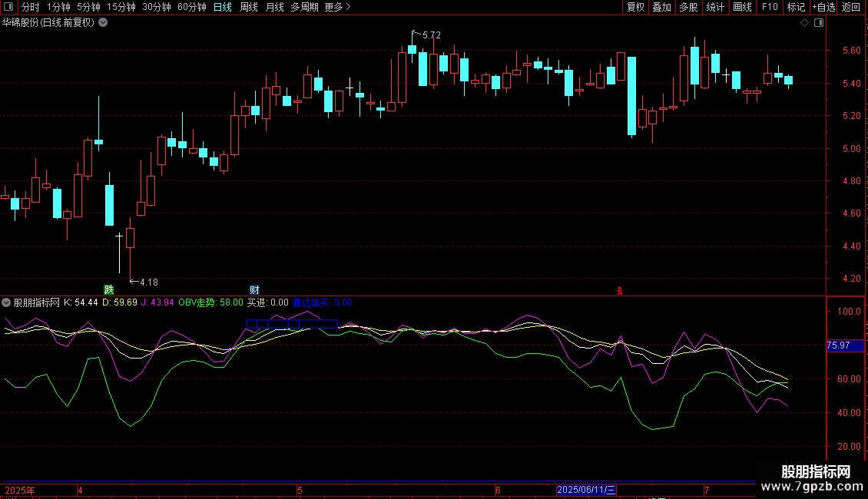Open the 股朋指标网 indicator dropdown arrow

pos(6,302)
